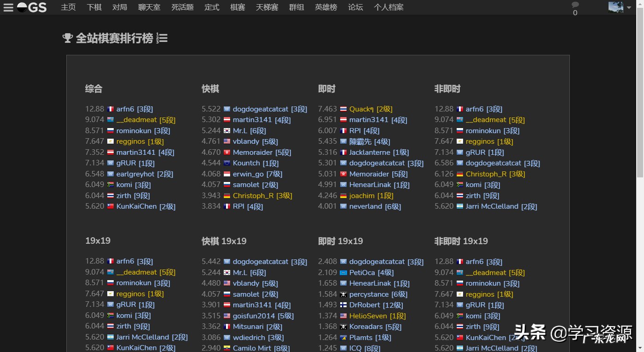Open the 论坛 forum menu

tap(356, 7)
